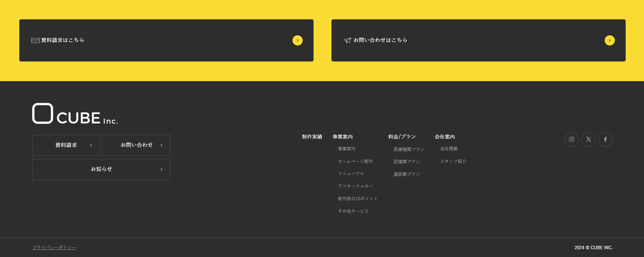This screenshot has height=257, width=644.
Task: Open 医療機関プラン link
Action: pyautogui.click(x=409, y=149)
